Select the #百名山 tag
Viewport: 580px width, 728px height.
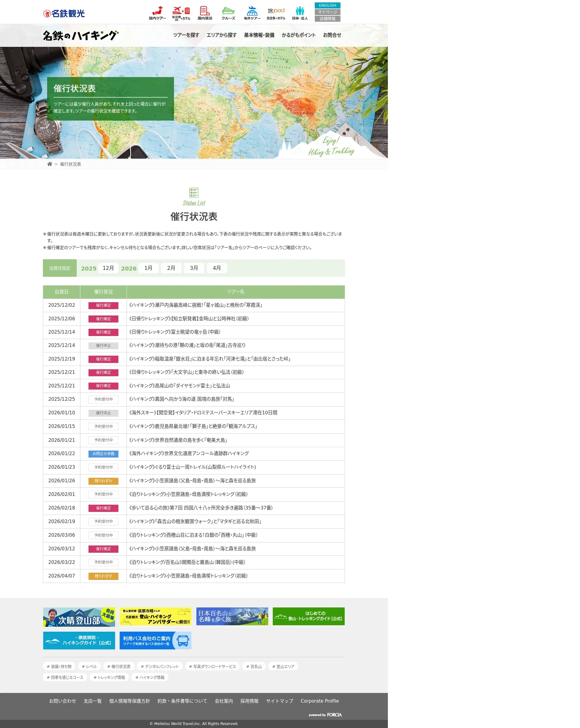[x=254, y=667]
